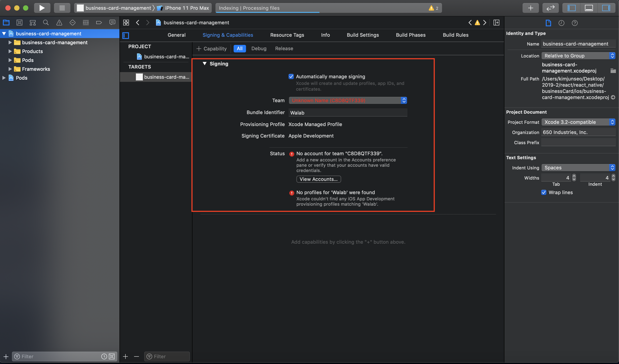Increase the Tab width stepper

[x=574, y=176]
